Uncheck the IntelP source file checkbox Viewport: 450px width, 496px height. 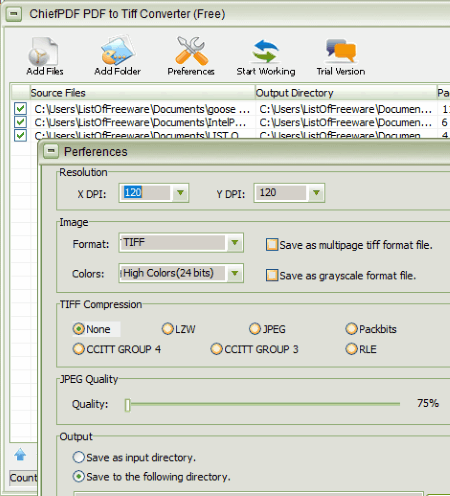20,122
